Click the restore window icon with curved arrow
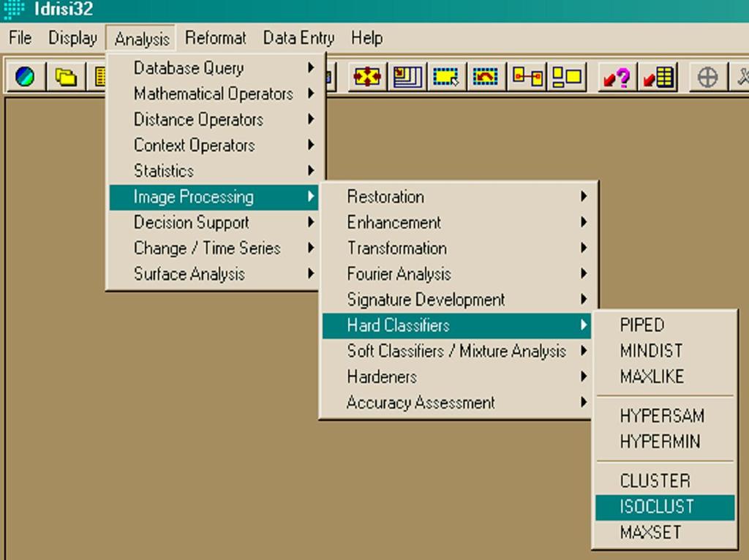Viewport: 749px width, 560px height. click(x=486, y=76)
